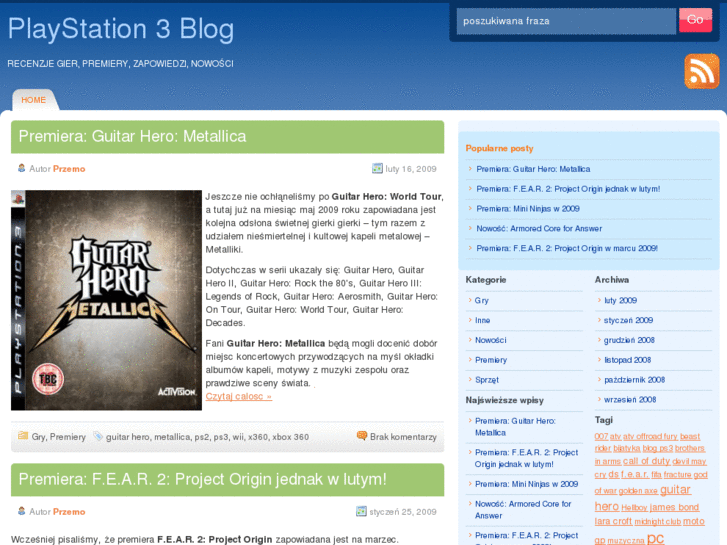
Task: Open the Premiery category in post footer
Action: click(x=68, y=437)
